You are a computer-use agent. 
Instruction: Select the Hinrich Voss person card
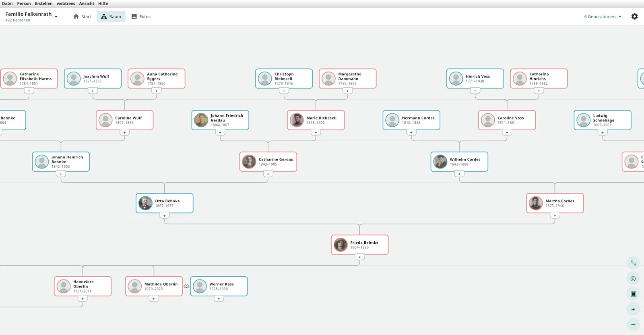point(475,78)
